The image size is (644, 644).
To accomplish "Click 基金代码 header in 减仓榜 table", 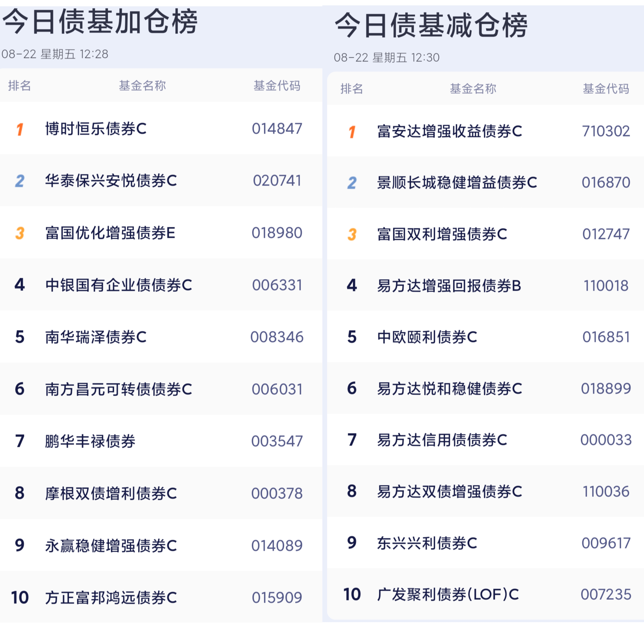I will pos(606,89).
